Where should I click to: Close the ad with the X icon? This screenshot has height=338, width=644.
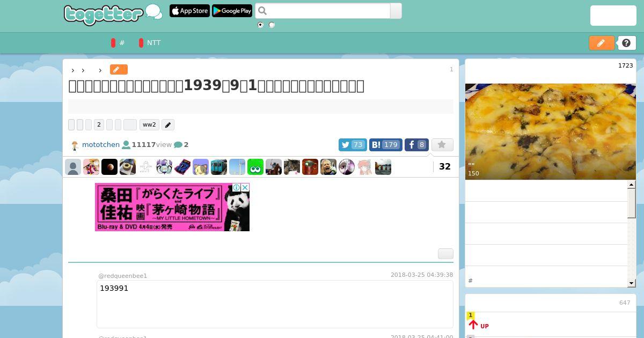point(245,187)
